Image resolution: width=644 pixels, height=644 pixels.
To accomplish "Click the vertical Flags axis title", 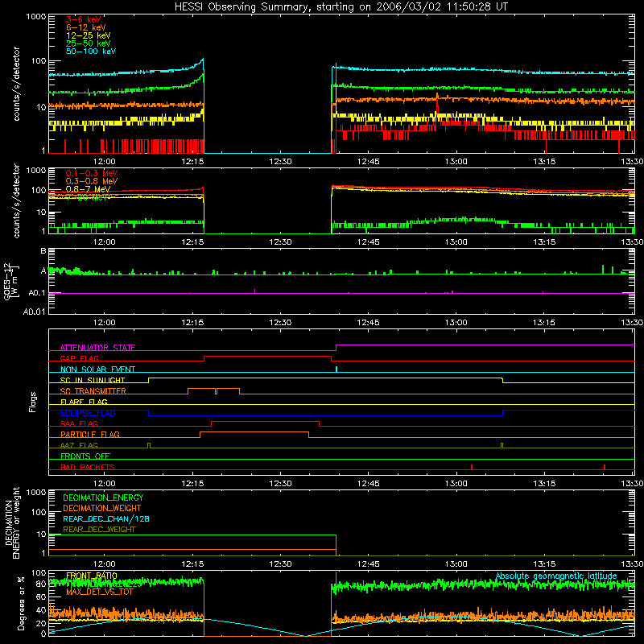I will click(x=33, y=402).
